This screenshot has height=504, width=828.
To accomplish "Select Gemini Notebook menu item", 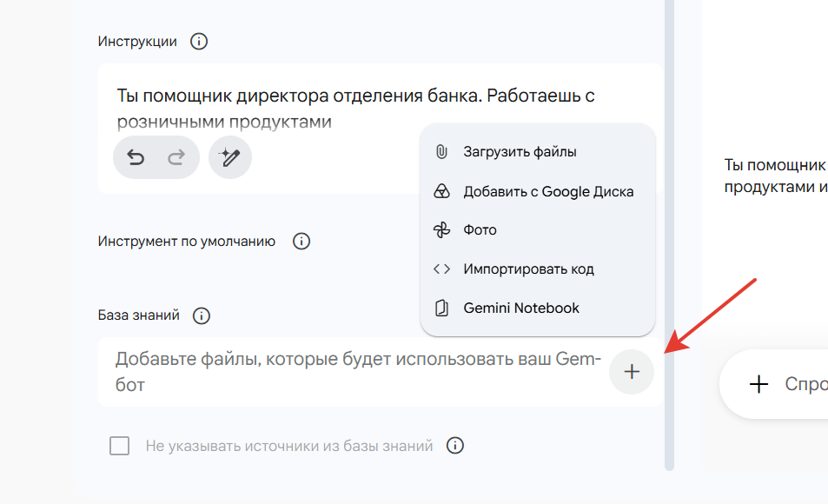I will point(538,308).
